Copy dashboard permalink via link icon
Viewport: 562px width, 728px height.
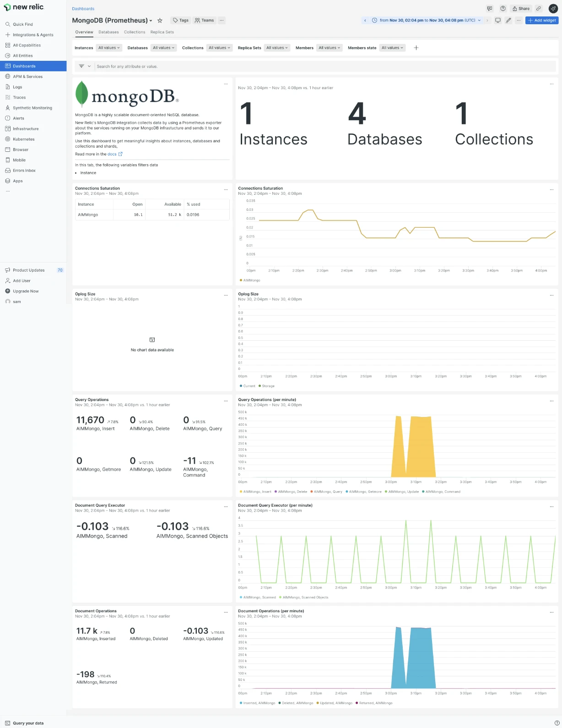539,9
